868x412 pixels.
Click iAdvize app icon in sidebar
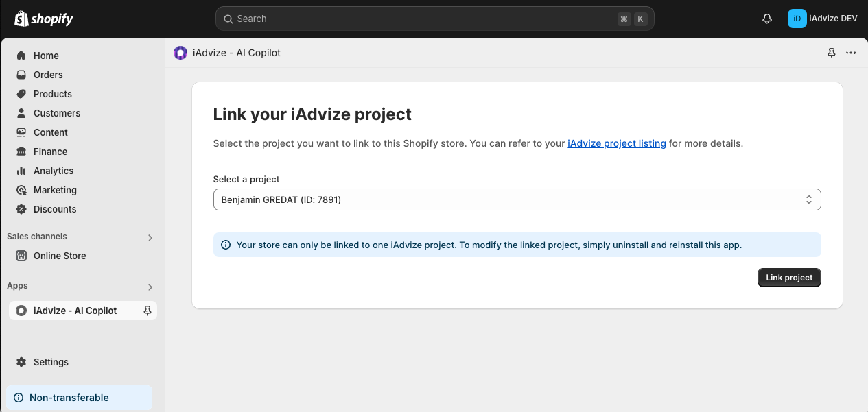click(x=21, y=311)
